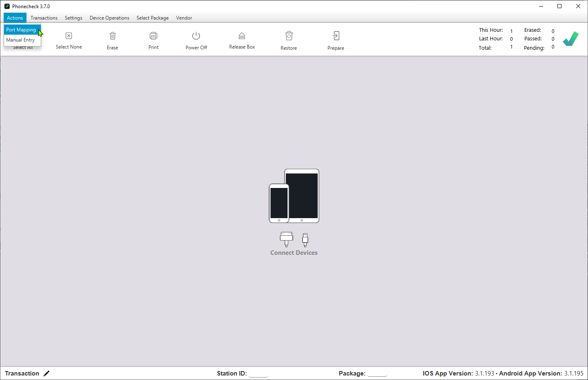Click the pencil icon beside Transaction

pos(46,373)
